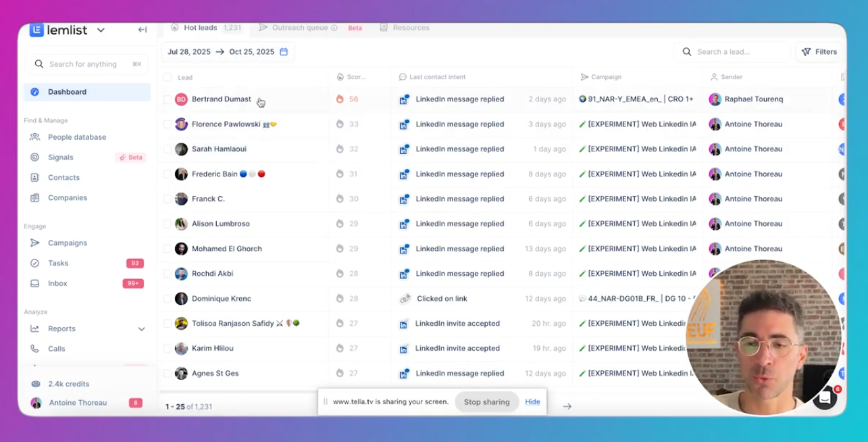
Task: Click the Companies building icon
Action: tap(34, 198)
